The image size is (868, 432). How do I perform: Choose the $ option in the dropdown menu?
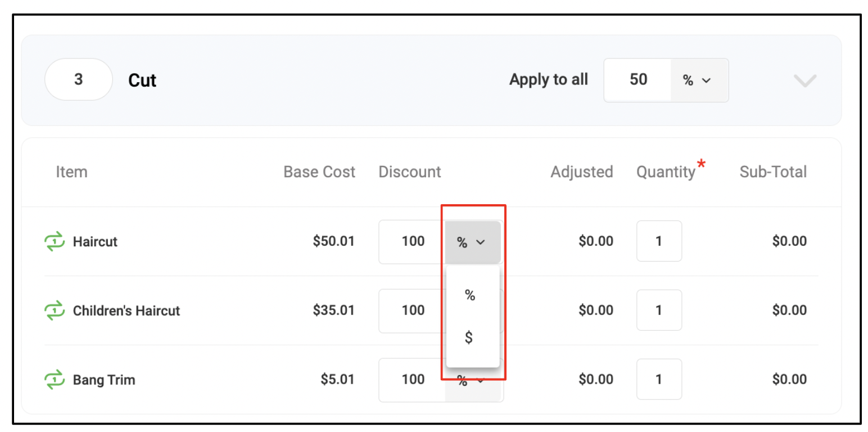pos(469,338)
